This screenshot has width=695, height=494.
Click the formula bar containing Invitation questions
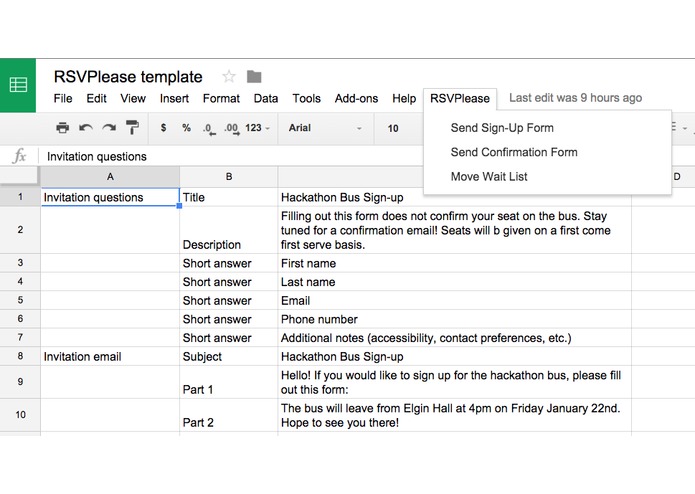(230, 156)
